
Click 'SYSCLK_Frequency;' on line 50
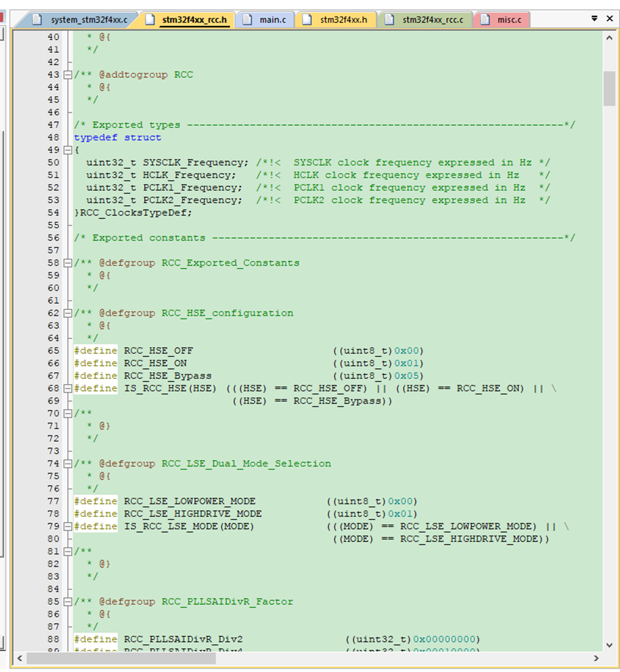pyautogui.click(x=196, y=163)
